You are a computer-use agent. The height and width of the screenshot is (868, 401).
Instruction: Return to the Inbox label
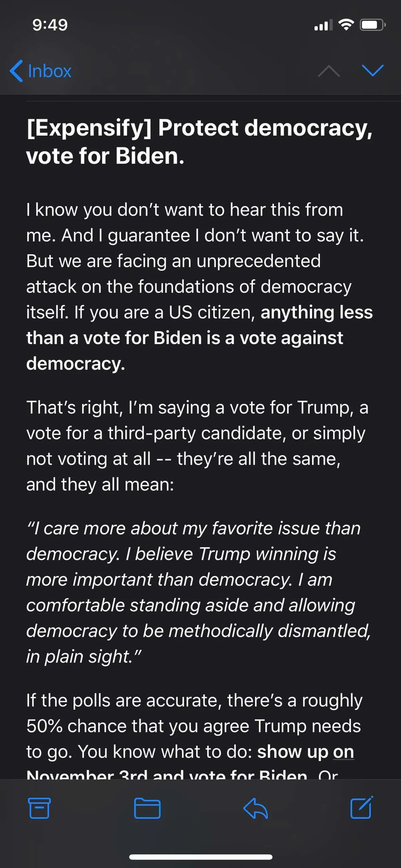(49, 71)
